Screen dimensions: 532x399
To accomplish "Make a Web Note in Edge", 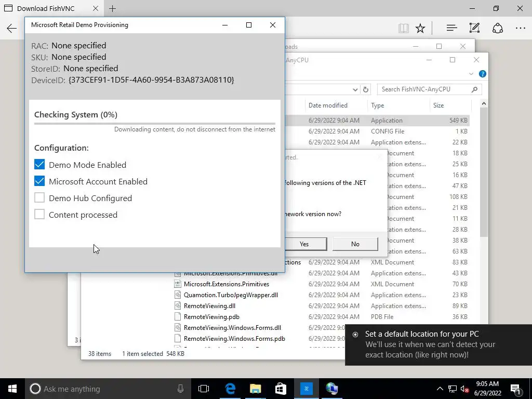I will click(x=474, y=28).
